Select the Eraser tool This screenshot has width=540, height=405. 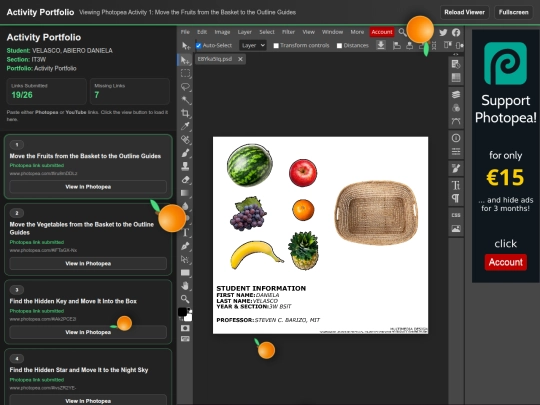185,179
